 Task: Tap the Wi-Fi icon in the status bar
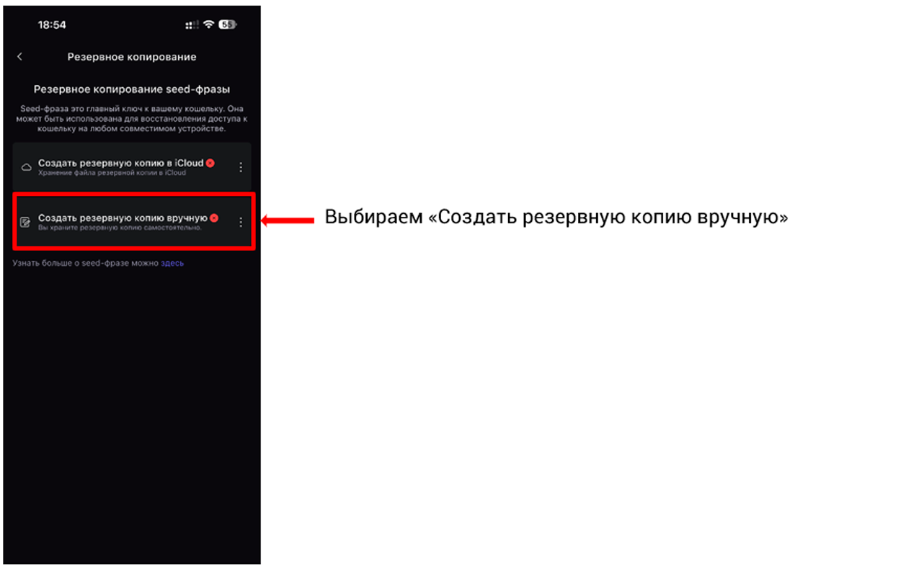pyautogui.click(x=208, y=24)
